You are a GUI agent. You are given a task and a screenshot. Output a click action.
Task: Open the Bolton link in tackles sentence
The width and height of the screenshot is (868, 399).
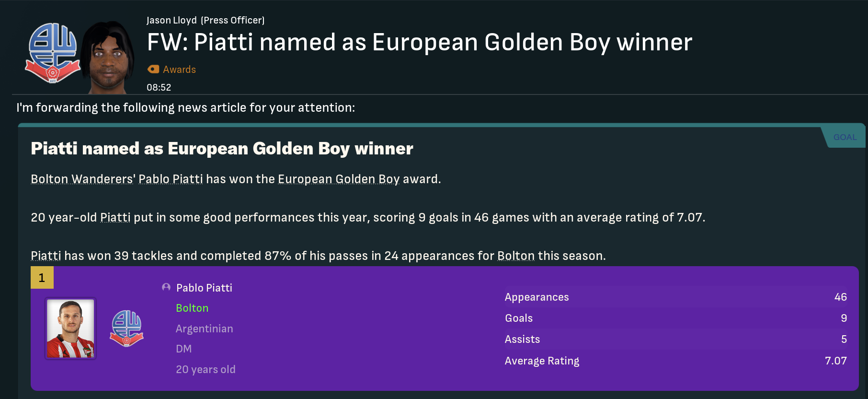515,256
